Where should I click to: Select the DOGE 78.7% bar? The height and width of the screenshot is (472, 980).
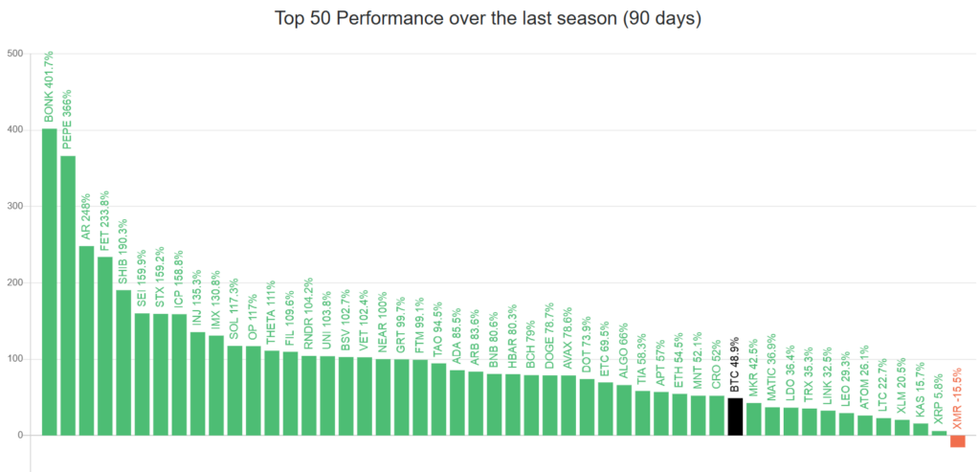[550, 405]
